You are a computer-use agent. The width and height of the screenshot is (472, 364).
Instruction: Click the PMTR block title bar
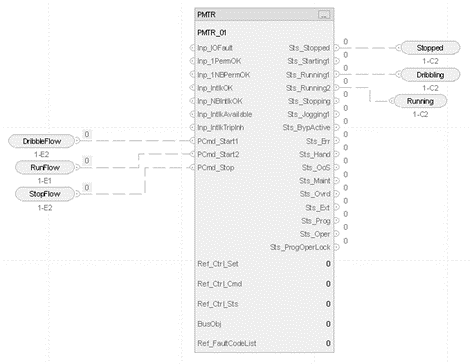[x=264, y=15]
